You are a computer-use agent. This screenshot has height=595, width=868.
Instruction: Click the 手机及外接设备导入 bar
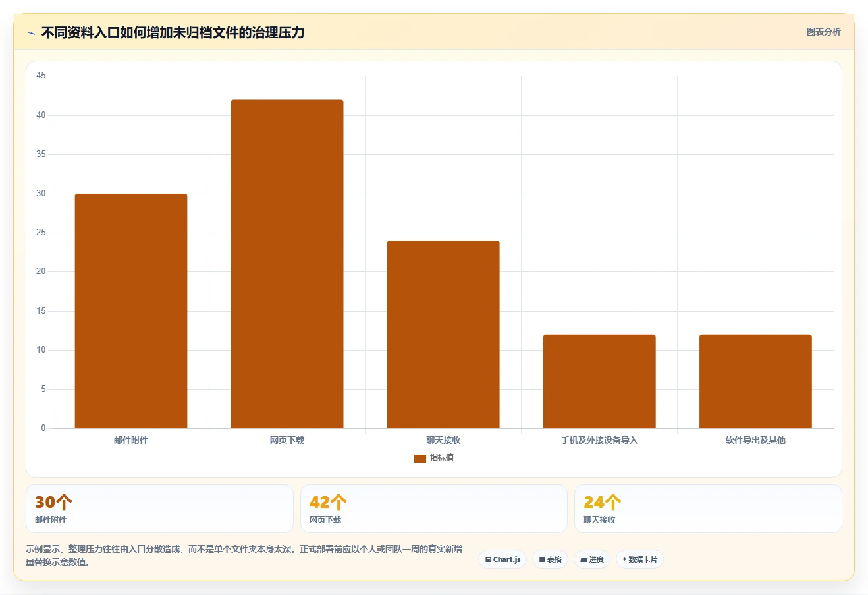(x=599, y=382)
